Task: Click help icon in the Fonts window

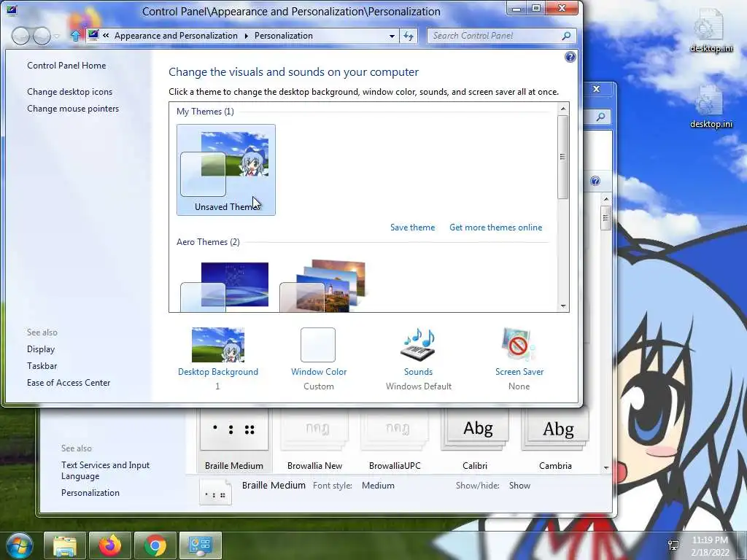Action: tap(595, 181)
